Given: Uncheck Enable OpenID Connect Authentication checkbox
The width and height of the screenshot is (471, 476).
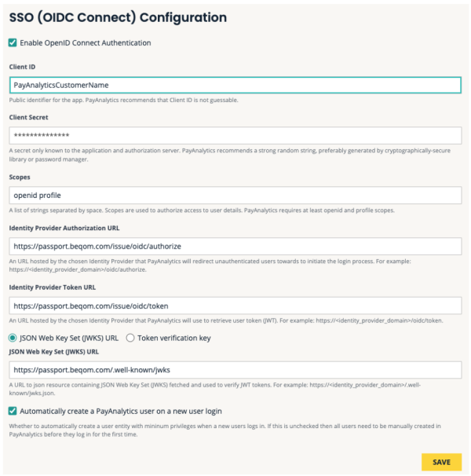Looking at the screenshot, I should pos(13,43).
